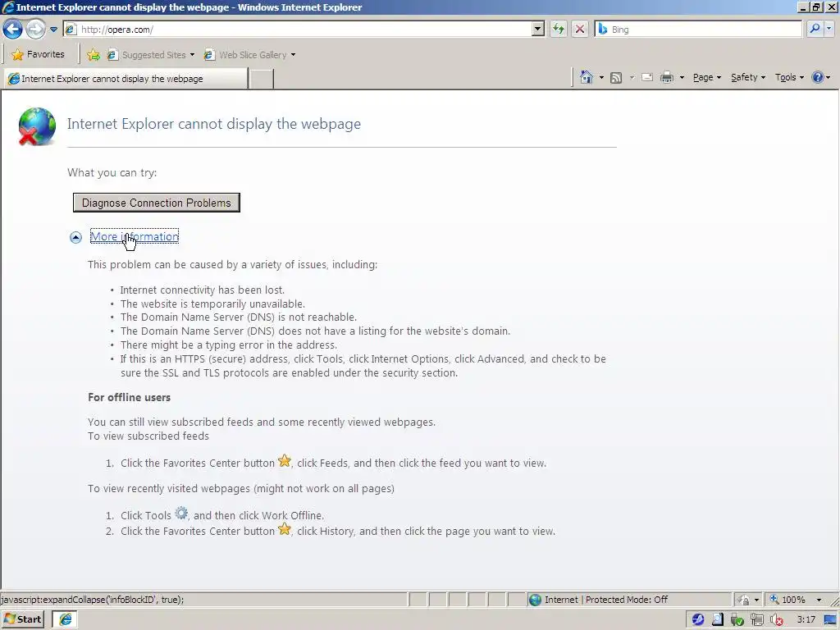This screenshot has height=630, width=840.
Task: Click 'For offline users' heading text
Action: (129, 398)
